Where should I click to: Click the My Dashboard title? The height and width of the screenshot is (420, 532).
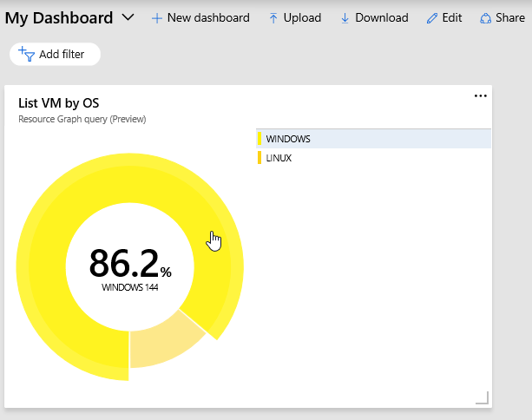(59, 17)
